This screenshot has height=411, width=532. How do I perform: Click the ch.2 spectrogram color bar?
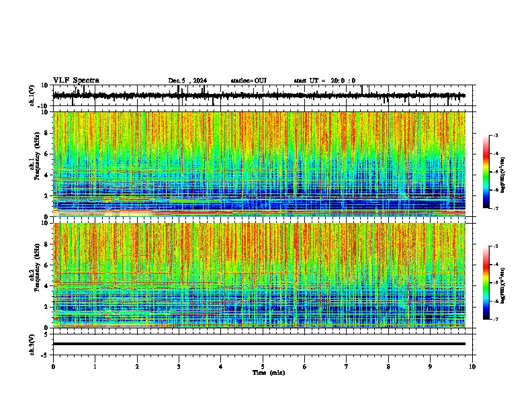click(486, 283)
